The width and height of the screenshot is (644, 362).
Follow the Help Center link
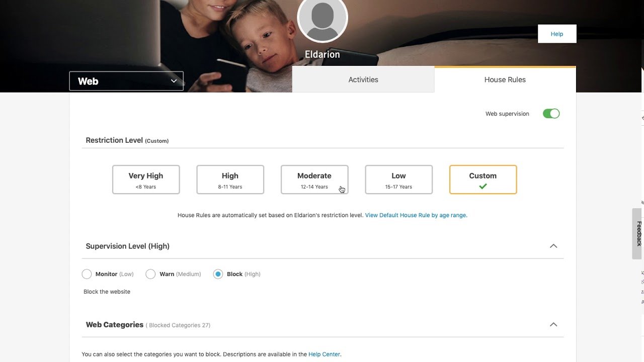(x=324, y=354)
